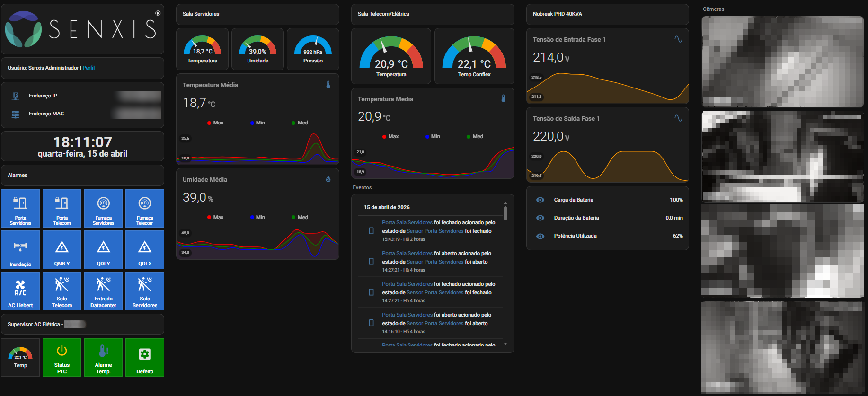Click the Alarme Temp. green tile

tap(103, 357)
